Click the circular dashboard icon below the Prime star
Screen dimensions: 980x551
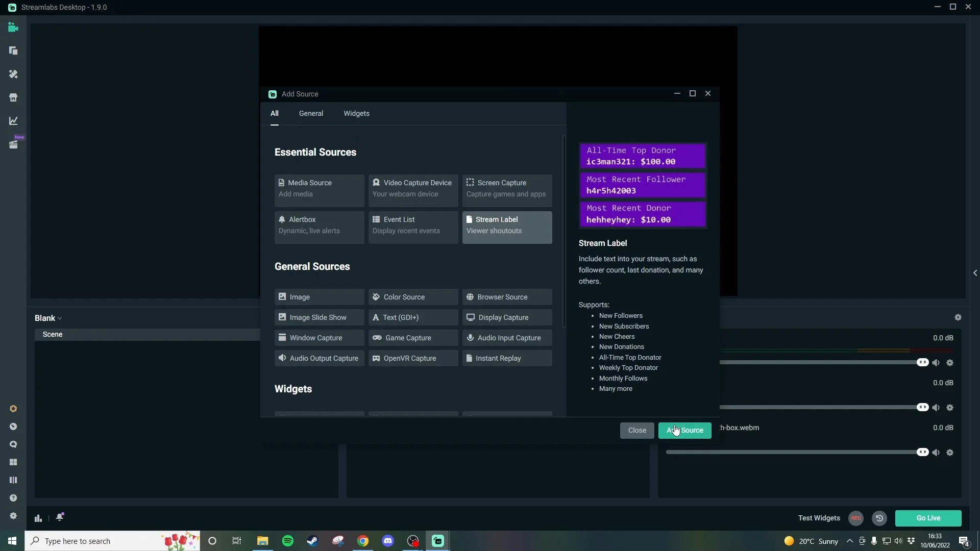tap(13, 427)
